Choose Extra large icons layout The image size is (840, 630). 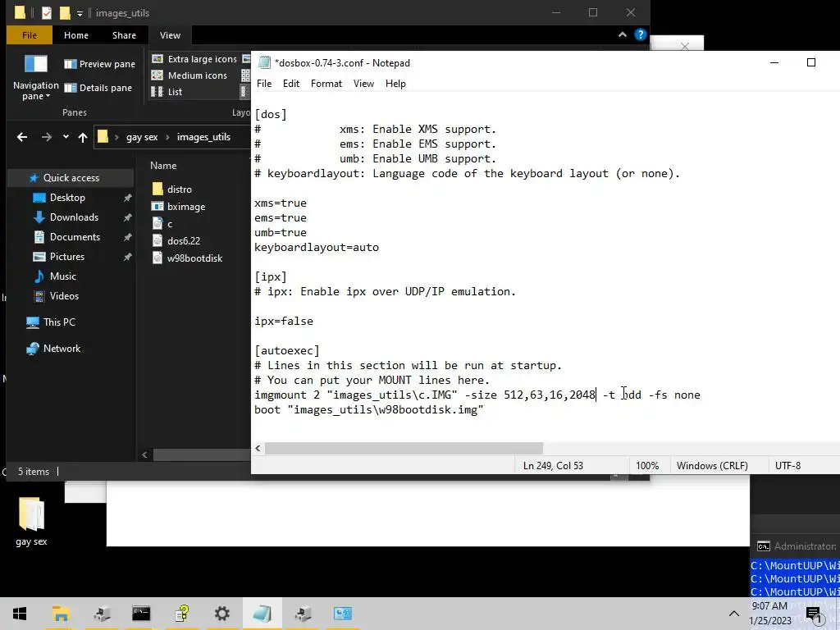click(194, 59)
